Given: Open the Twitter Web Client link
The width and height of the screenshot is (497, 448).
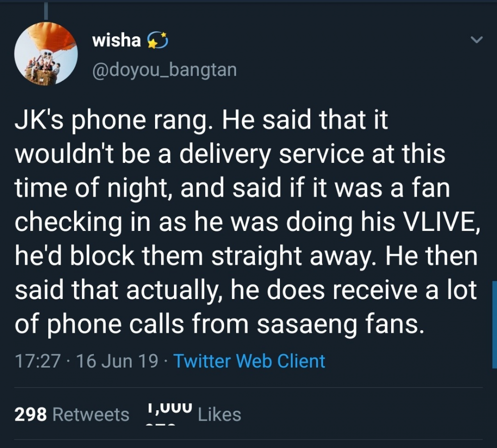Looking at the screenshot, I should click(249, 361).
